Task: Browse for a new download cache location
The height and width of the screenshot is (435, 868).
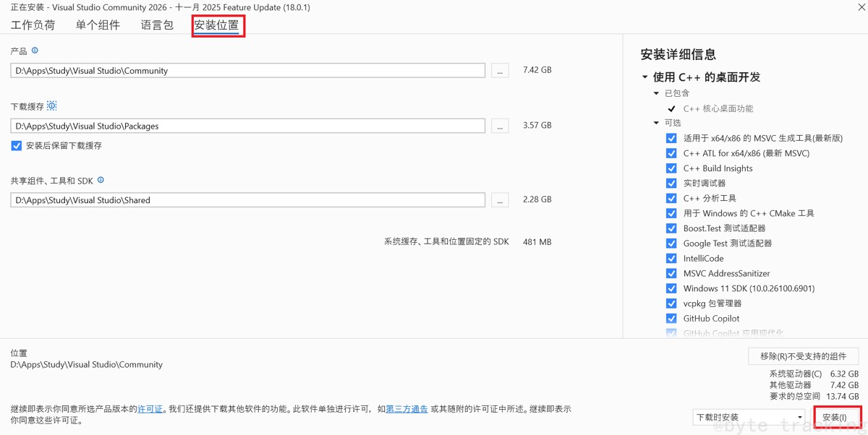Action: [x=499, y=124]
